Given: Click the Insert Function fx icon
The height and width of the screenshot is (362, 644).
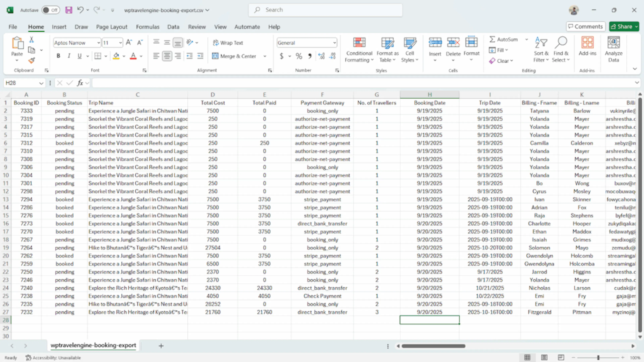Looking at the screenshot, I should 80,83.
